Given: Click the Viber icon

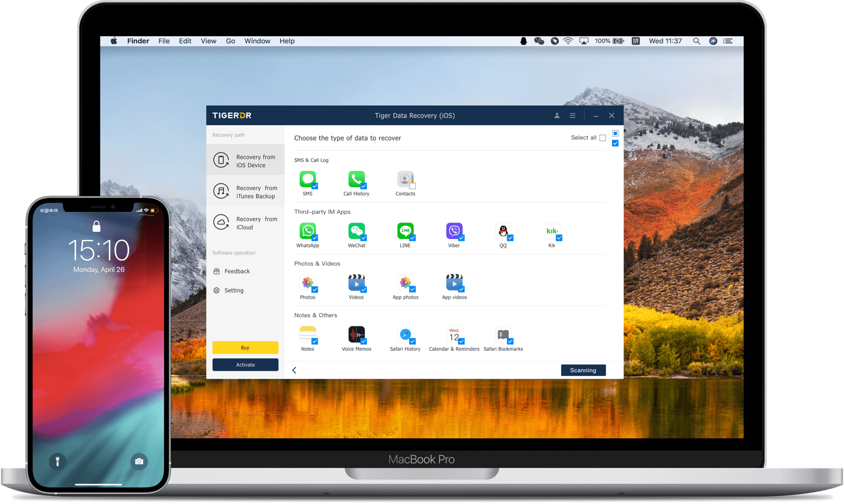Looking at the screenshot, I should coord(454,231).
